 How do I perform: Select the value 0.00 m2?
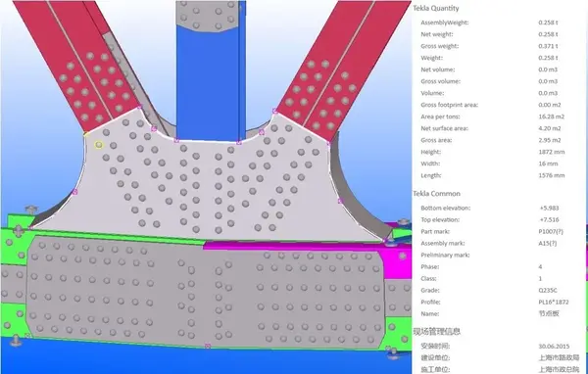coord(550,105)
